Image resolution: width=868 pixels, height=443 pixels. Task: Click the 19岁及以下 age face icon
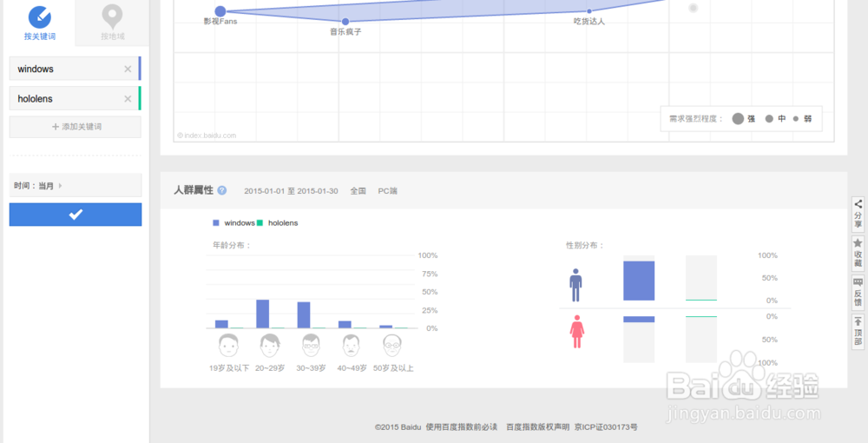(228, 346)
